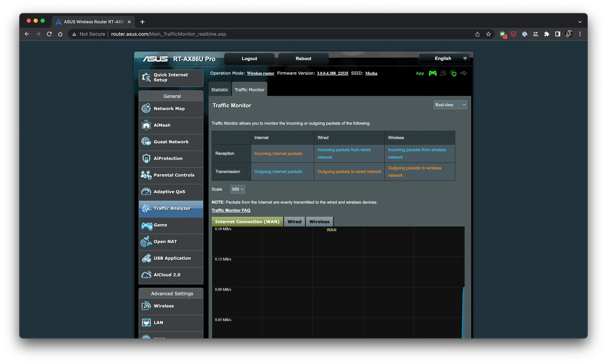Switch to the Statistic tab

point(220,90)
